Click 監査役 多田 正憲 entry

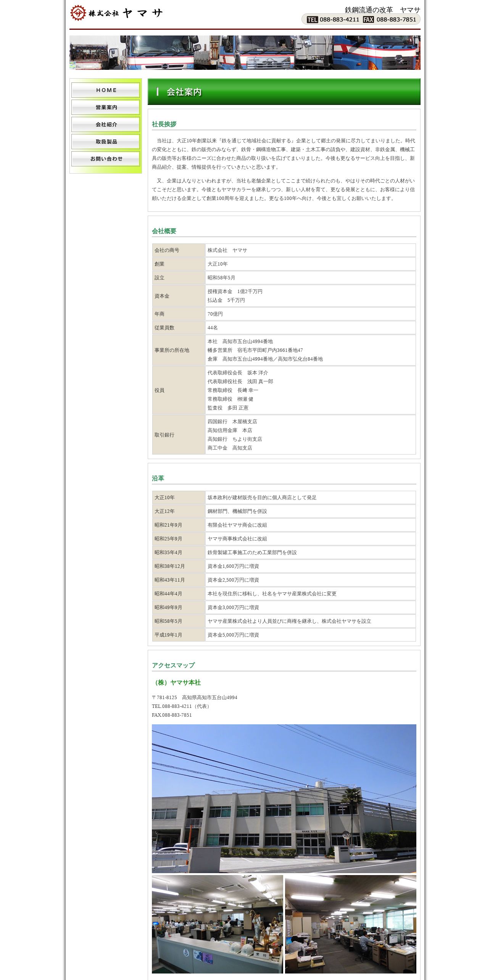coord(228,408)
